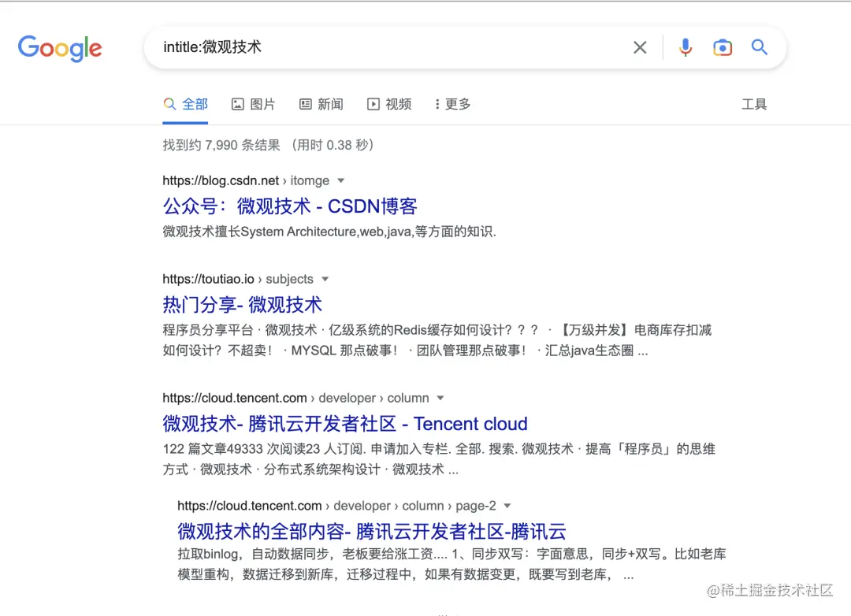Switch to the 全部 results tab

click(185, 103)
